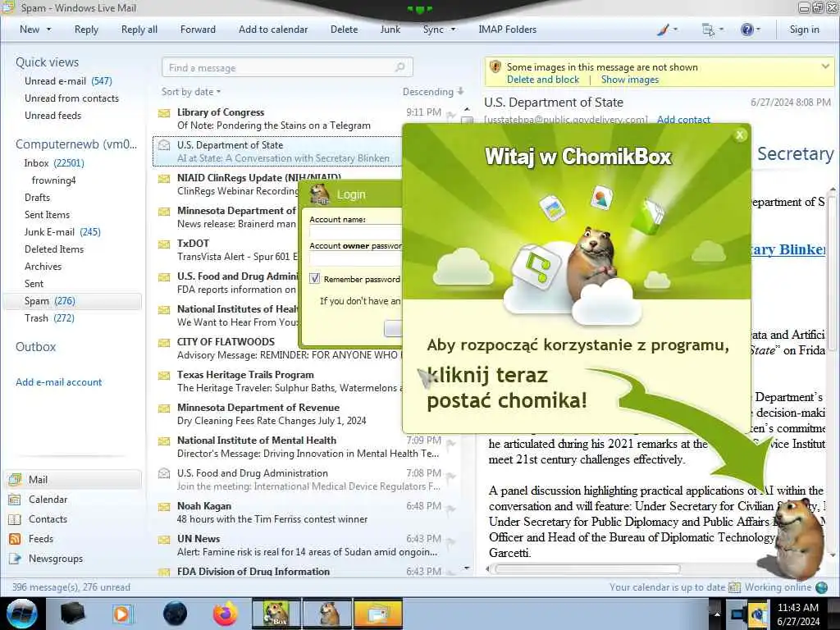Screen dimensions: 840x630
Task: Click Reply in the toolbar
Action: coord(86,30)
